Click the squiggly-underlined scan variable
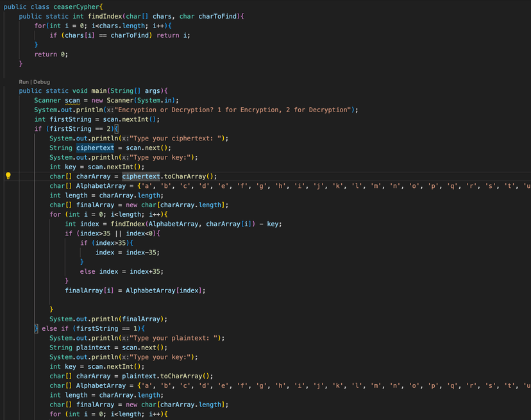This screenshot has height=420, width=531. coord(72,101)
